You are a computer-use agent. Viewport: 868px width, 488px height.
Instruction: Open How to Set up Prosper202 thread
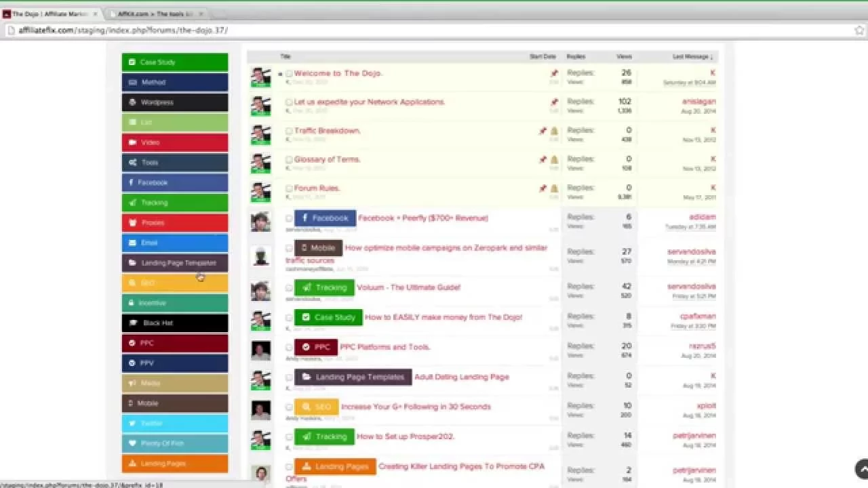tap(406, 436)
